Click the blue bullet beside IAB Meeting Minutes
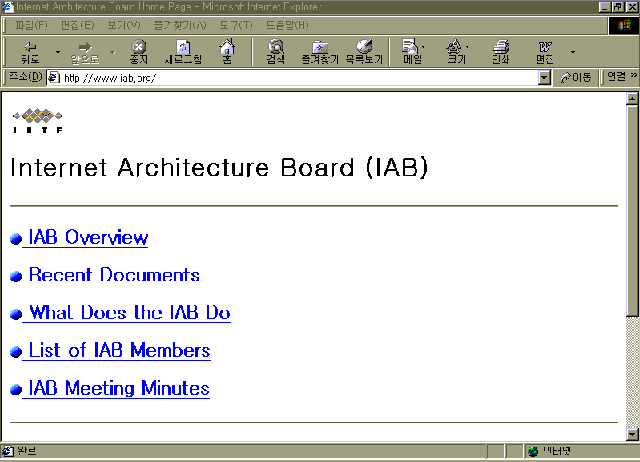The image size is (640, 462). click(16, 389)
